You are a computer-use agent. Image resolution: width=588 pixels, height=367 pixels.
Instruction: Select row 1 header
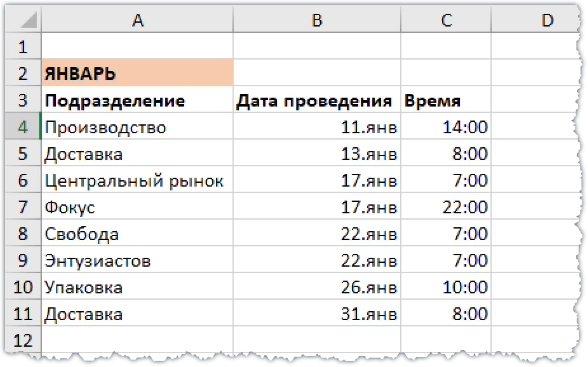[x=22, y=46]
